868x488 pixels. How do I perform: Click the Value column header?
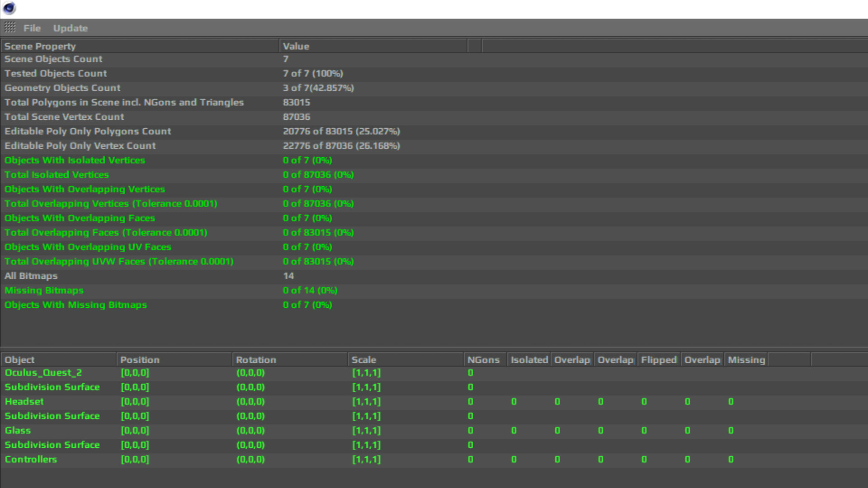pyautogui.click(x=296, y=46)
